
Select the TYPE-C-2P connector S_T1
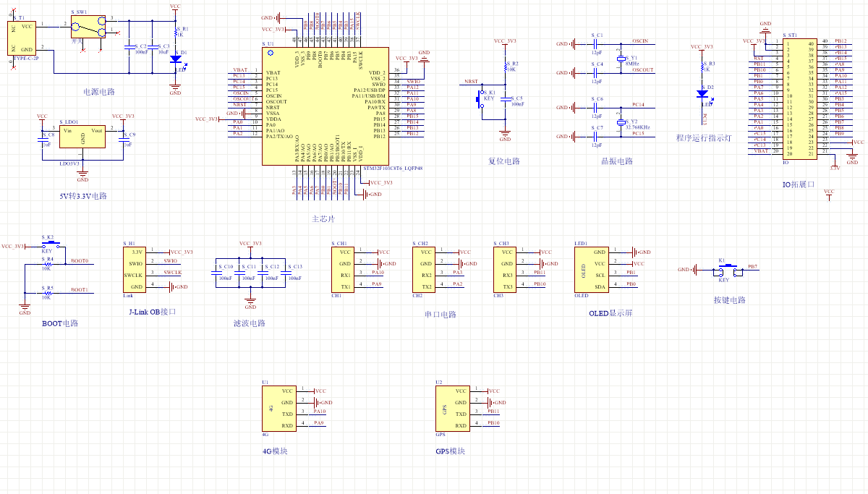coord(22,38)
